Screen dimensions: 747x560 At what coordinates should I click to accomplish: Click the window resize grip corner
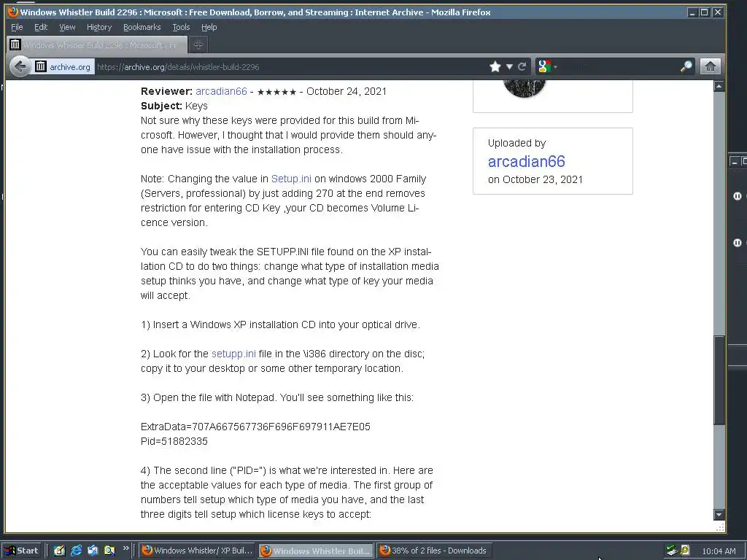click(x=720, y=526)
